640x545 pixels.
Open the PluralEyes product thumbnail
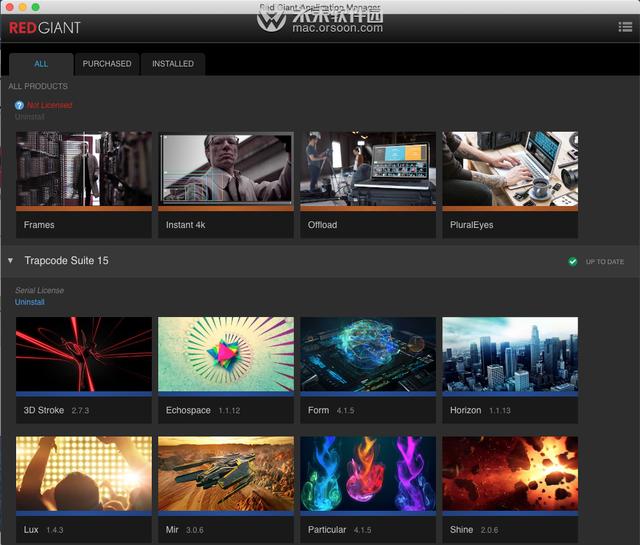[x=510, y=168]
